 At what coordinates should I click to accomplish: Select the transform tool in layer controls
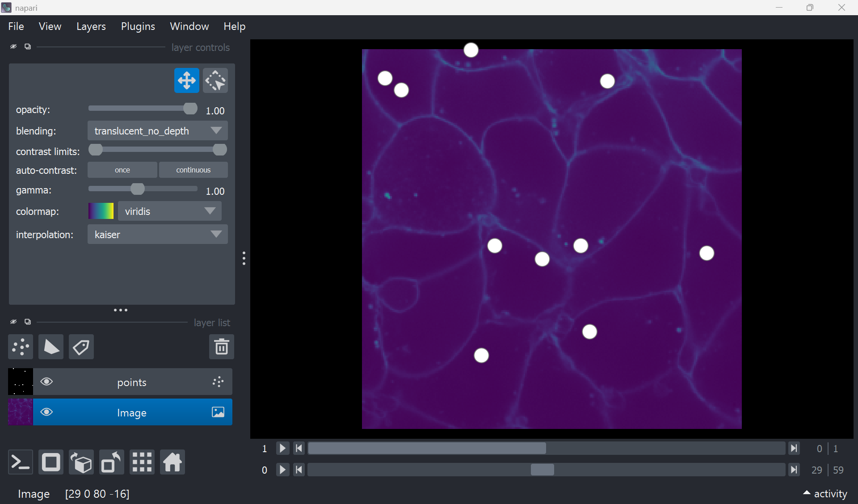pyautogui.click(x=215, y=80)
